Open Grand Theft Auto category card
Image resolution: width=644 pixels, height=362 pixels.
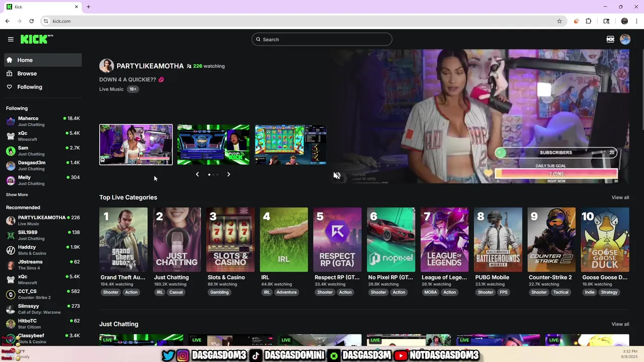(x=123, y=240)
